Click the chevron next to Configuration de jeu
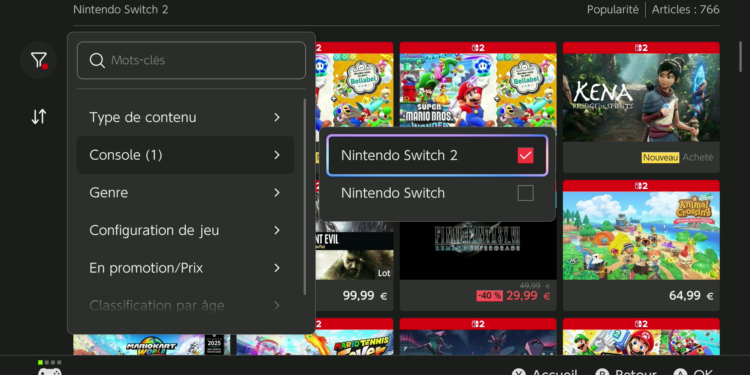Screen dimensions: 750x375 pos(277,231)
